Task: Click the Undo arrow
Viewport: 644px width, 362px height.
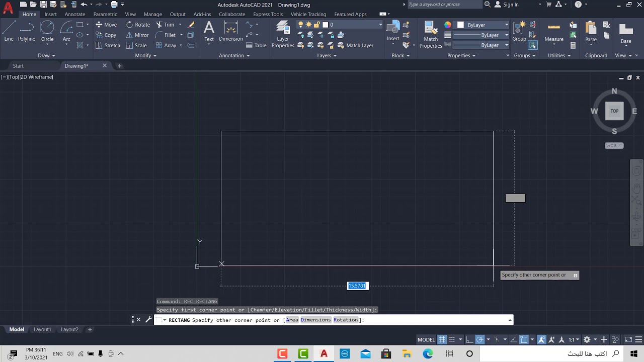Action: point(84,5)
